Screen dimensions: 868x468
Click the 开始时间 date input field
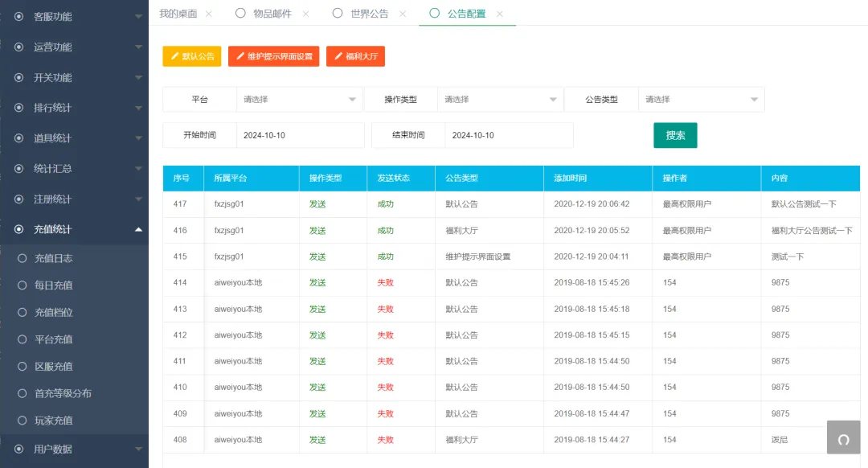[300, 135]
